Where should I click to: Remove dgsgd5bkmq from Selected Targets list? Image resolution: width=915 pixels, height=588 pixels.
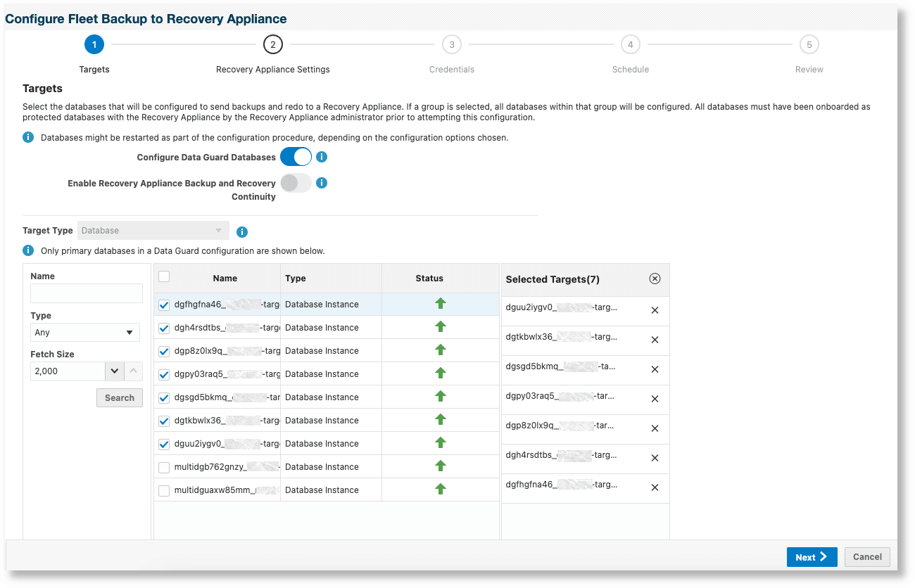(655, 369)
